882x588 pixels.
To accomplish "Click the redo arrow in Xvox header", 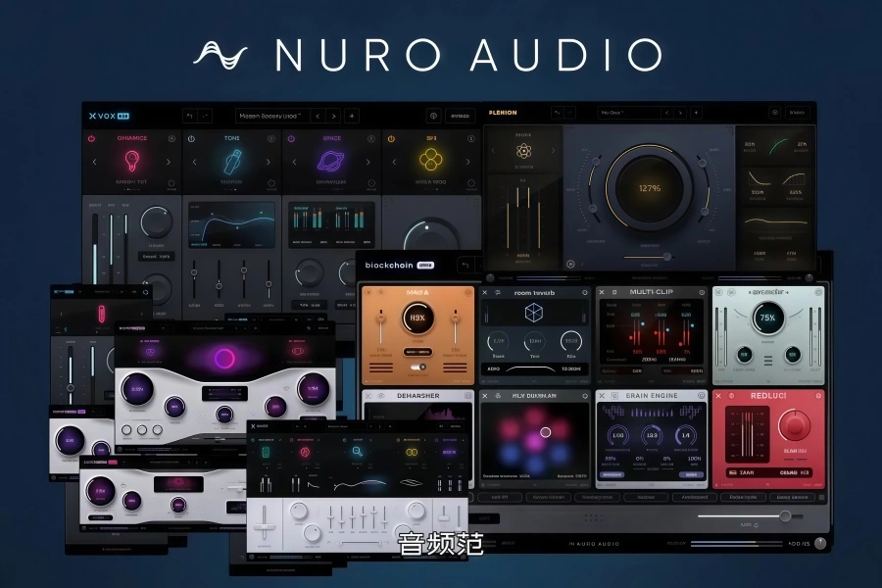I will pos(205,116).
